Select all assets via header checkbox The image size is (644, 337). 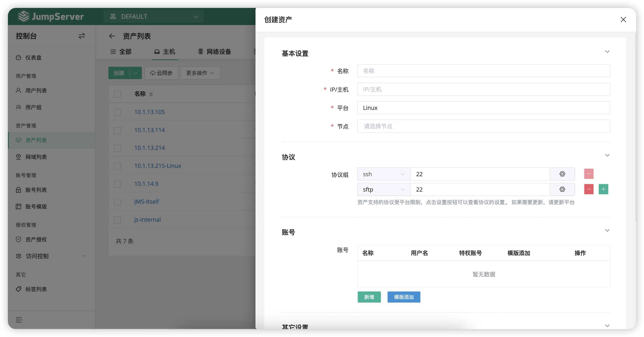click(x=117, y=94)
